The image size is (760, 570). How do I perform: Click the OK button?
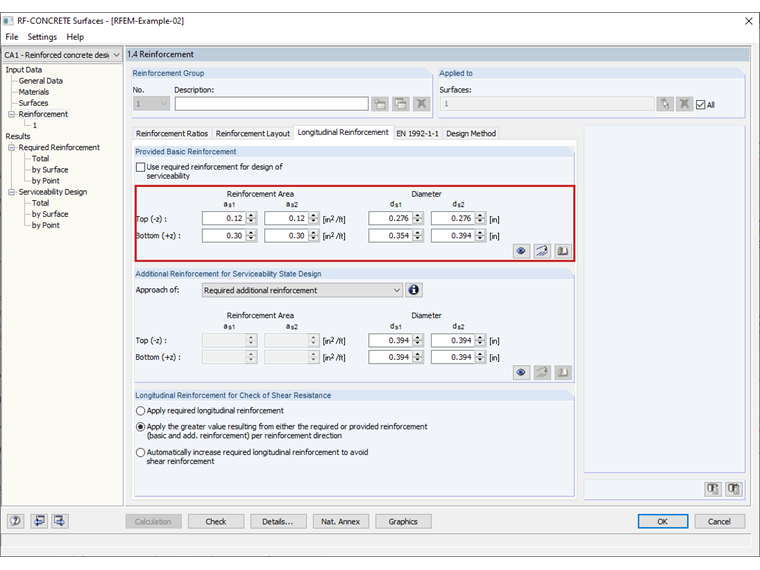(x=663, y=522)
